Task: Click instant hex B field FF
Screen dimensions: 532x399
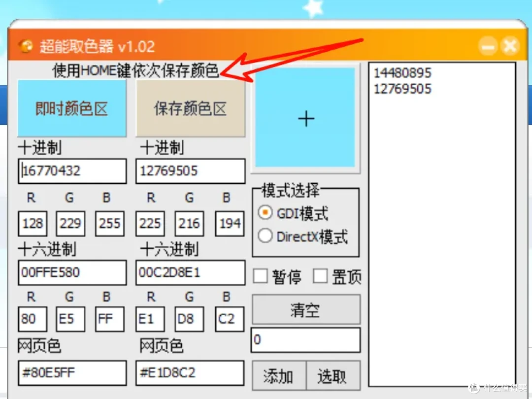Action: point(110,319)
